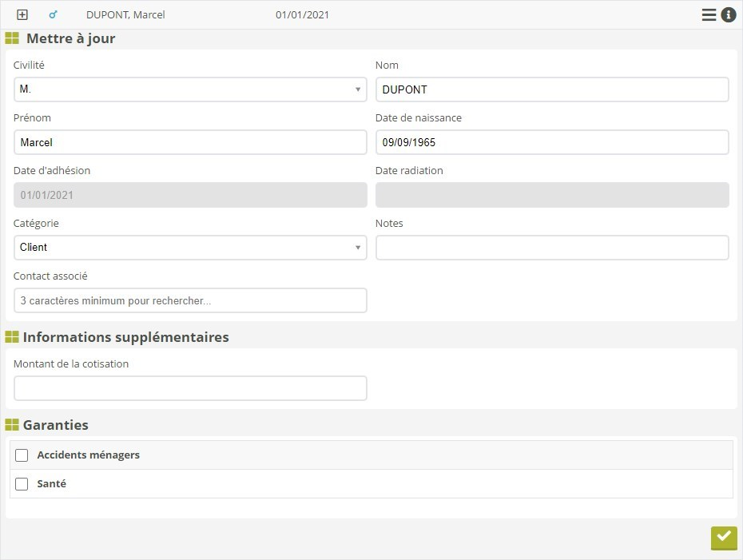
Task: Click the Mettre à jour section grid icon
Action: click(x=12, y=38)
